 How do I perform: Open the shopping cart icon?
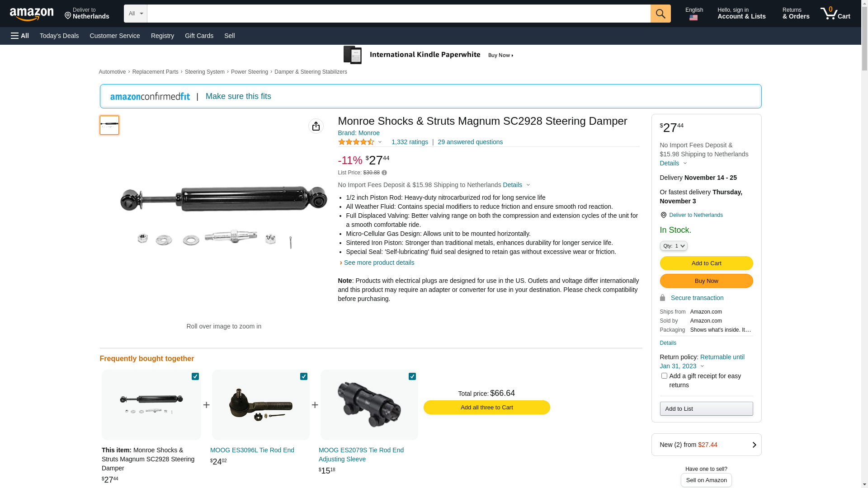click(835, 14)
